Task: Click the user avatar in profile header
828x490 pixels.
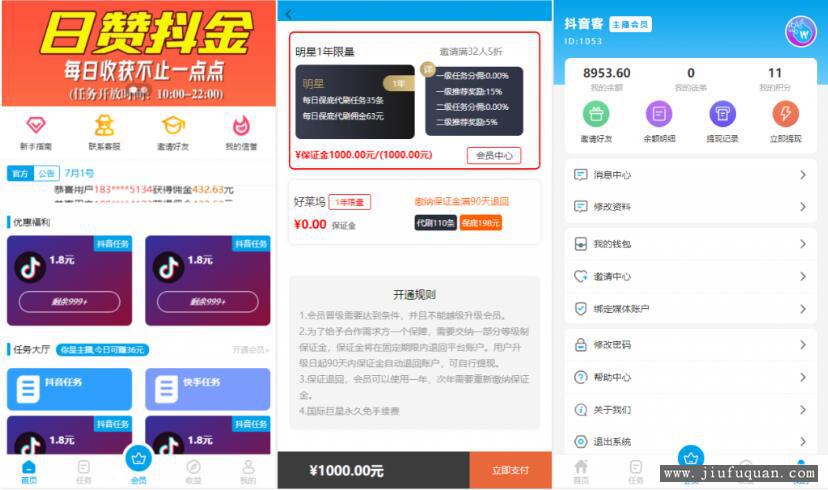Action: tap(801, 31)
